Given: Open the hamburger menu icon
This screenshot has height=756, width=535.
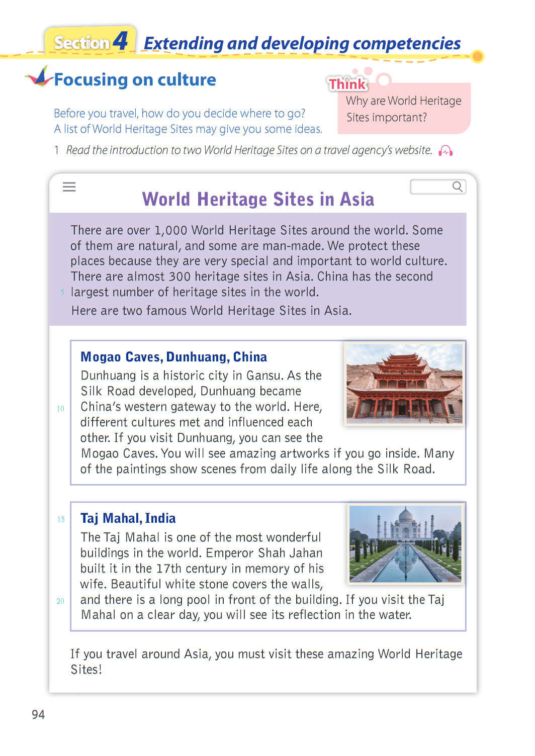Looking at the screenshot, I should coord(69,187).
